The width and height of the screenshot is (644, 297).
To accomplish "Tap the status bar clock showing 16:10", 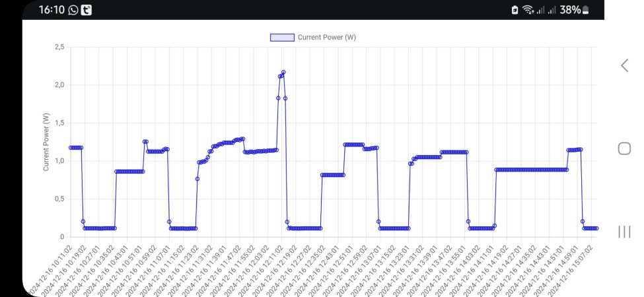I will (x=52, y=10).
